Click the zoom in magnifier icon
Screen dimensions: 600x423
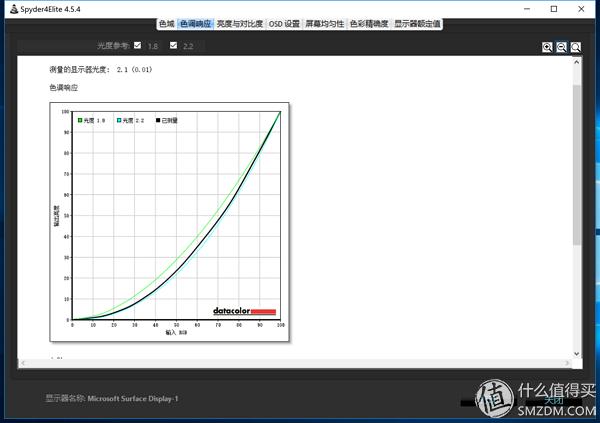(548, 47)
